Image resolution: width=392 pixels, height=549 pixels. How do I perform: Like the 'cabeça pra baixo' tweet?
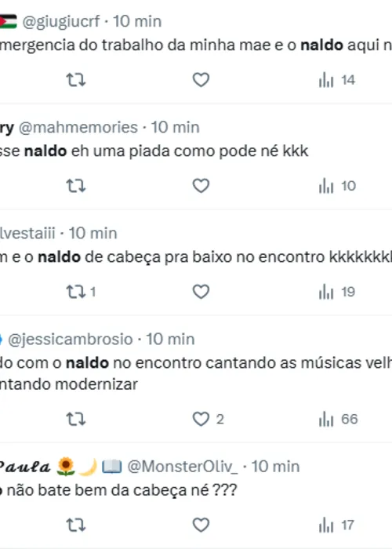pos(201,292)
